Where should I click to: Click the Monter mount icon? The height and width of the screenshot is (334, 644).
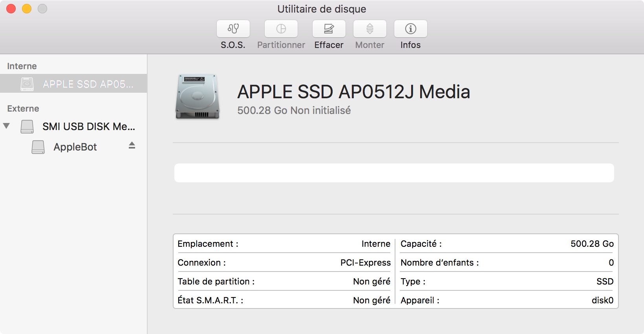tap(370, 29)
